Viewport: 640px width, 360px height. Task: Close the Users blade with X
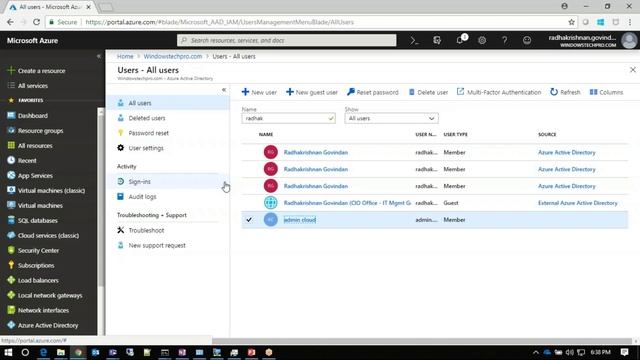[633, 70]
